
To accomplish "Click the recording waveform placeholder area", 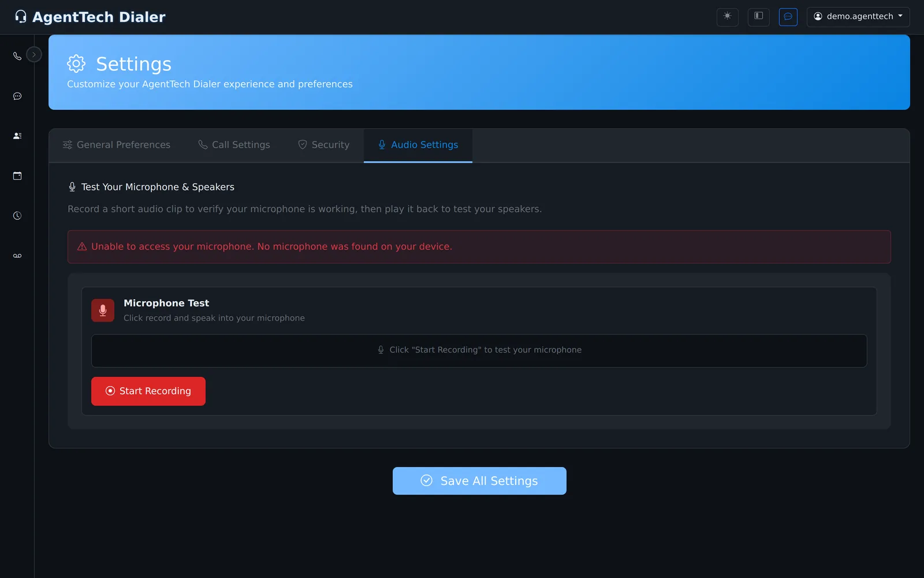I will (479, 351).
